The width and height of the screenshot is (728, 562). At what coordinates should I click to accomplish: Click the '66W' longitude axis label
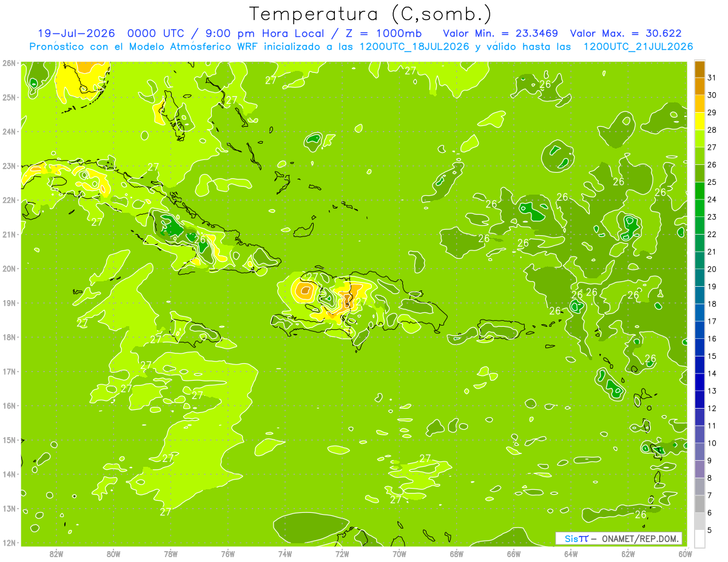click(x=514, y=554)
